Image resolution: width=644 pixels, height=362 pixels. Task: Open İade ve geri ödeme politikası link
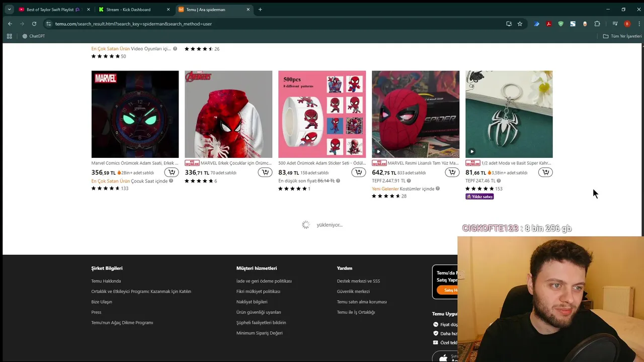[264, 281]
